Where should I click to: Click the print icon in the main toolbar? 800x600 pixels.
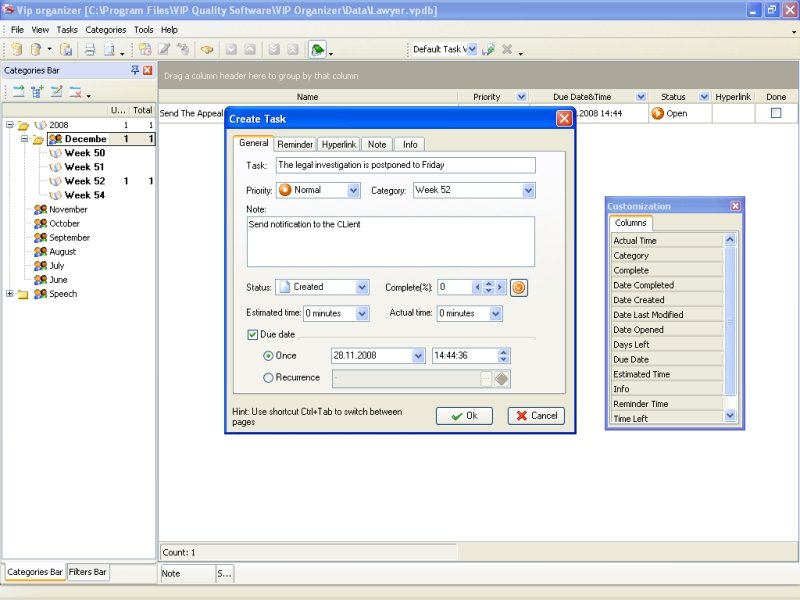[x=89, y=49]
